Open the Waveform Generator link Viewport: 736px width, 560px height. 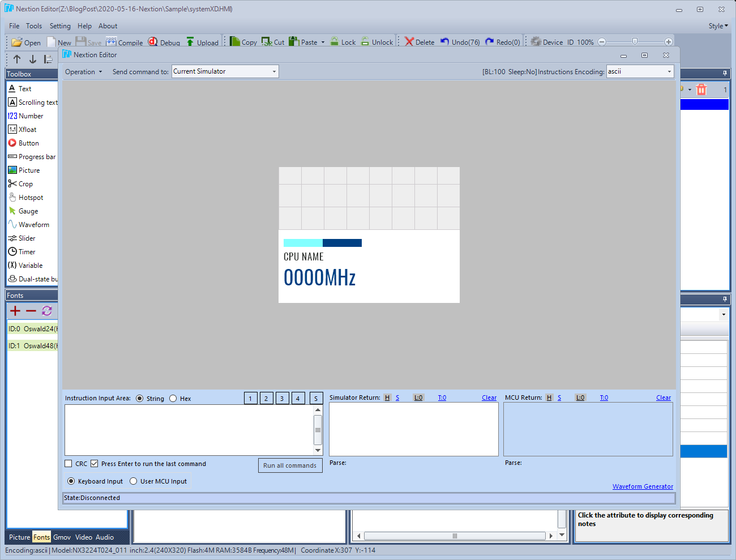coord(643,486)
